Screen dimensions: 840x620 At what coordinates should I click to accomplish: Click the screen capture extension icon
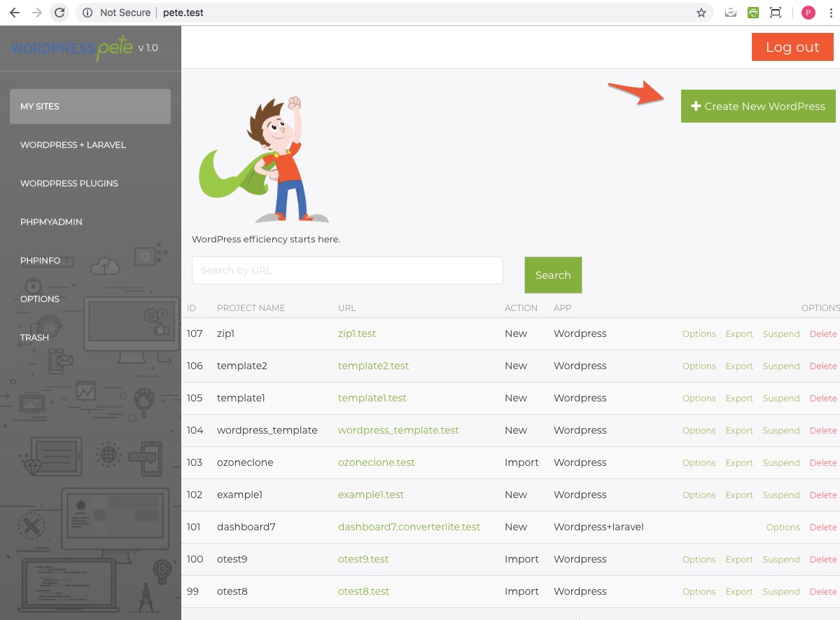click(x=776, y=13)
